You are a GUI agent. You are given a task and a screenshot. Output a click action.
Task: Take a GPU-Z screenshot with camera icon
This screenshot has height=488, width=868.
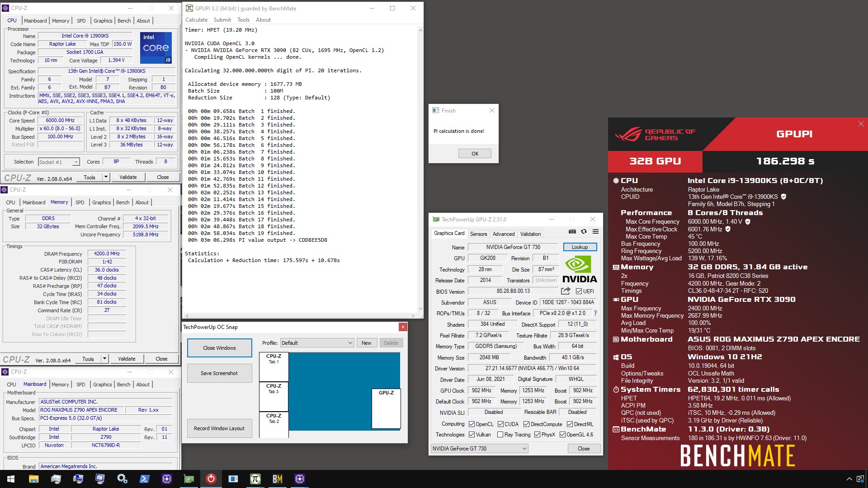572,231
